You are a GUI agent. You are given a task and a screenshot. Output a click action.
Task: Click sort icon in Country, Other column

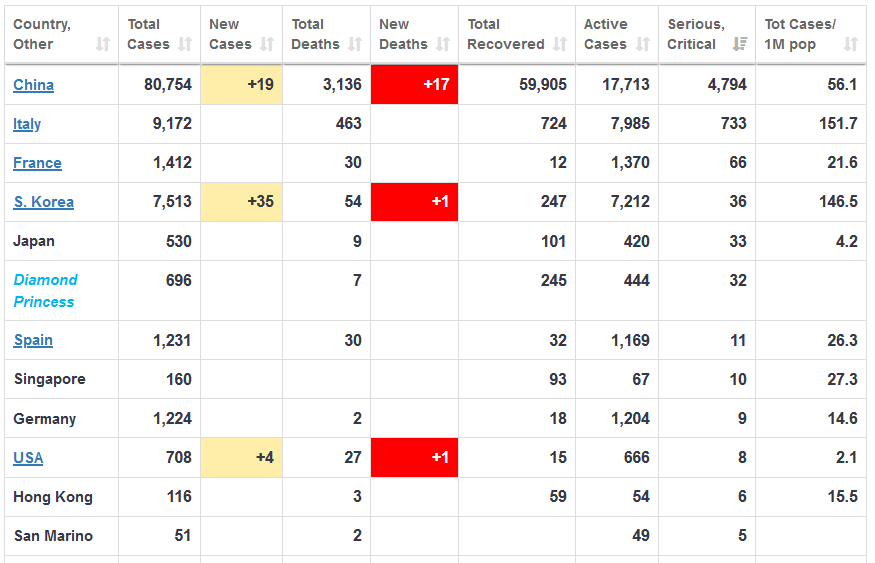[103, 44]
